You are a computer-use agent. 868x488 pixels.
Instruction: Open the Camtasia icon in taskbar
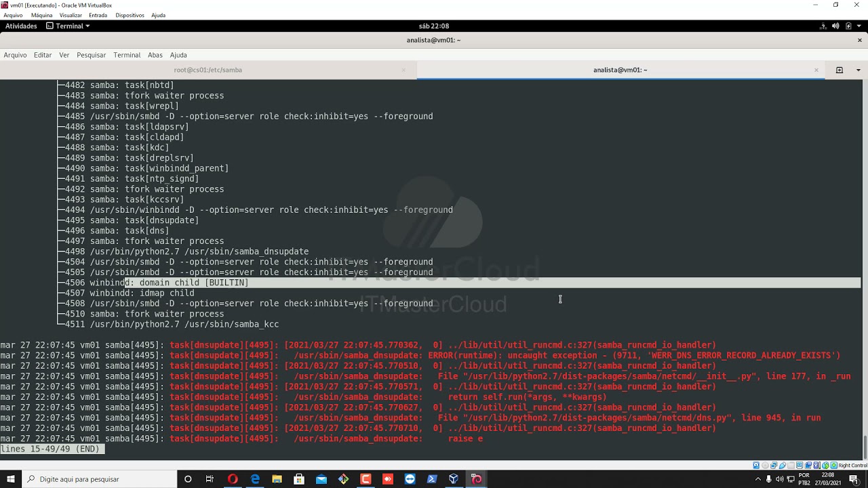(x=366, y=479)
